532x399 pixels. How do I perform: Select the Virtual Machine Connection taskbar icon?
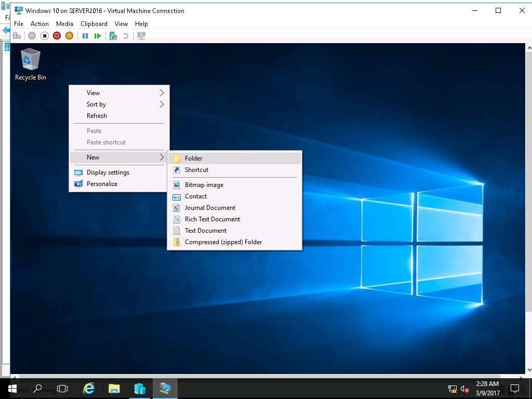(165, 389)
